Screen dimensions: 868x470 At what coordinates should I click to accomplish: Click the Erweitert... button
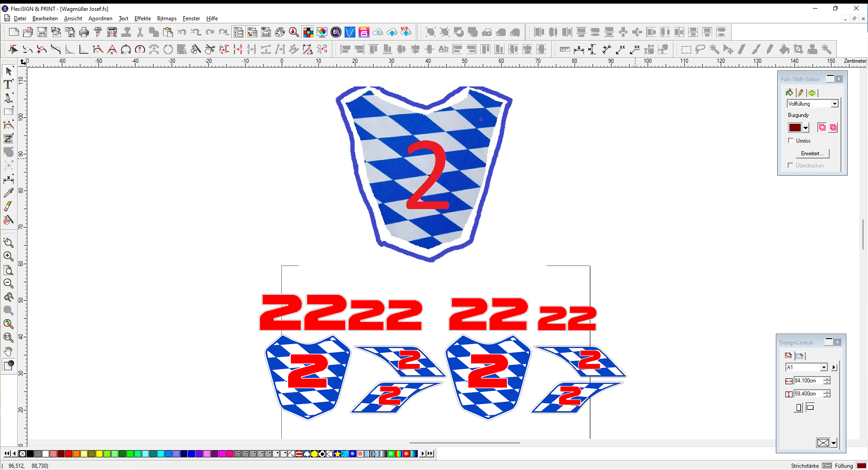[x=812, y=154]
